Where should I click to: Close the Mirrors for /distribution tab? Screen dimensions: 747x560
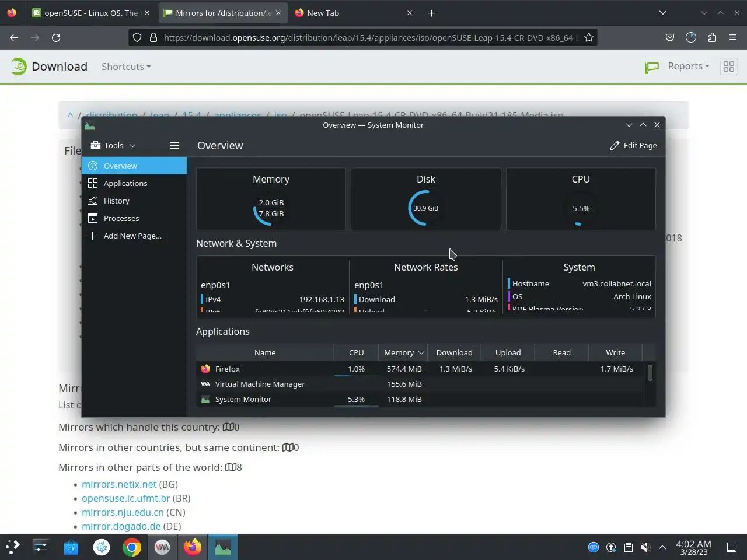click(278, 13)
